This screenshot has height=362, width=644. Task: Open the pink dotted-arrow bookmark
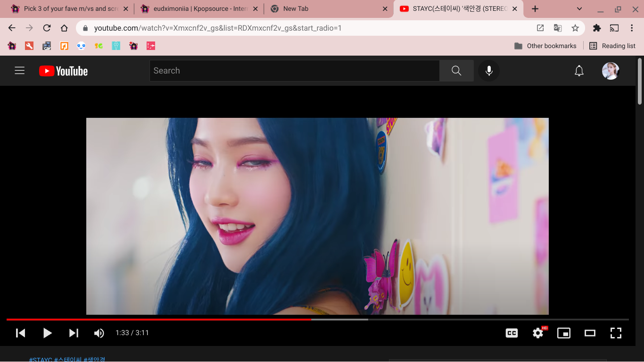151,46
